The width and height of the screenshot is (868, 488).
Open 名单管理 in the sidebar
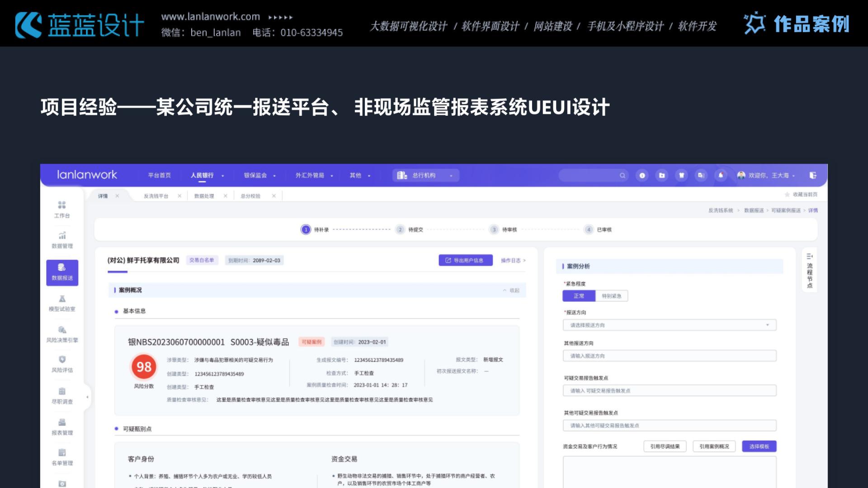62,457
